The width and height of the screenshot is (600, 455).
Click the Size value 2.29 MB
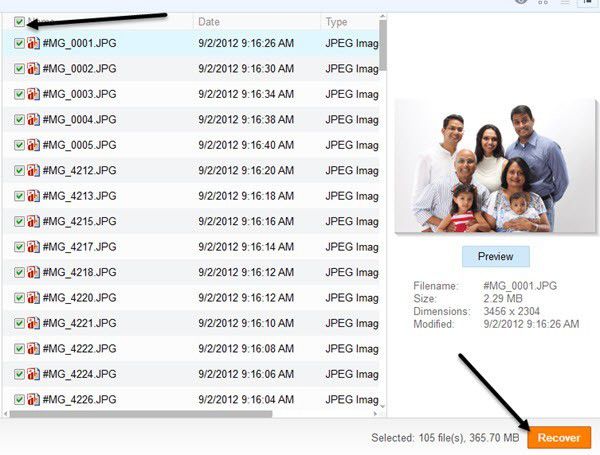[503, 298]
